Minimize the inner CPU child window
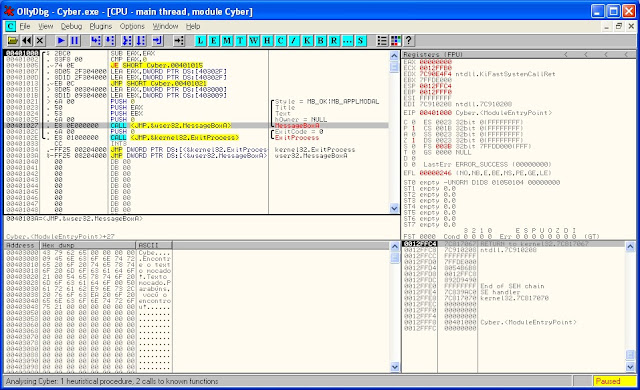Image resolution: width=640 pixels, height=390 pixels. [x=607, y=27]
